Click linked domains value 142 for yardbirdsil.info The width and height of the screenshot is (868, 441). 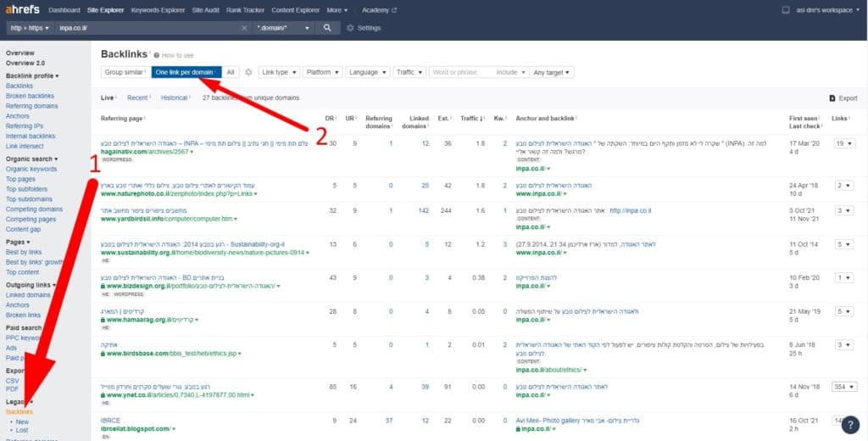pos(424,210)
